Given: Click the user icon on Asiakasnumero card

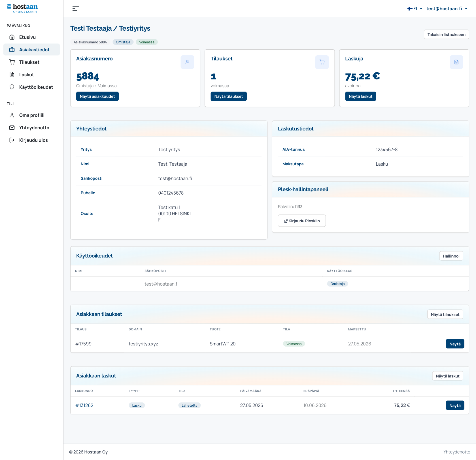Looking at the screenshot, I should point(187,62).
